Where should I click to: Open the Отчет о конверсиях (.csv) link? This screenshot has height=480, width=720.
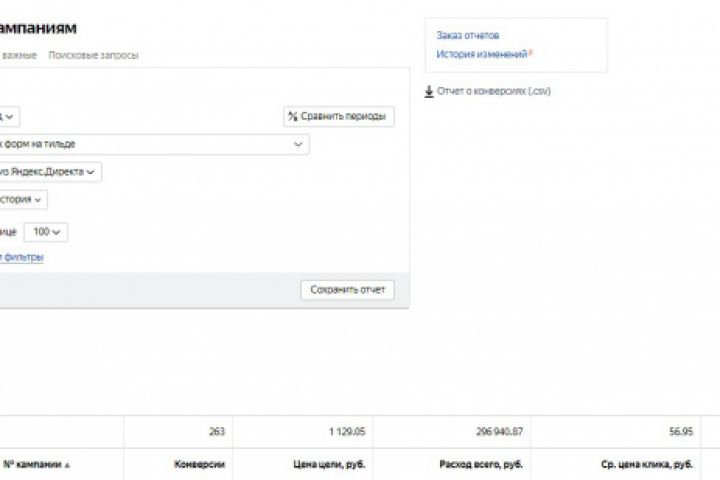[x=494, y=91]
